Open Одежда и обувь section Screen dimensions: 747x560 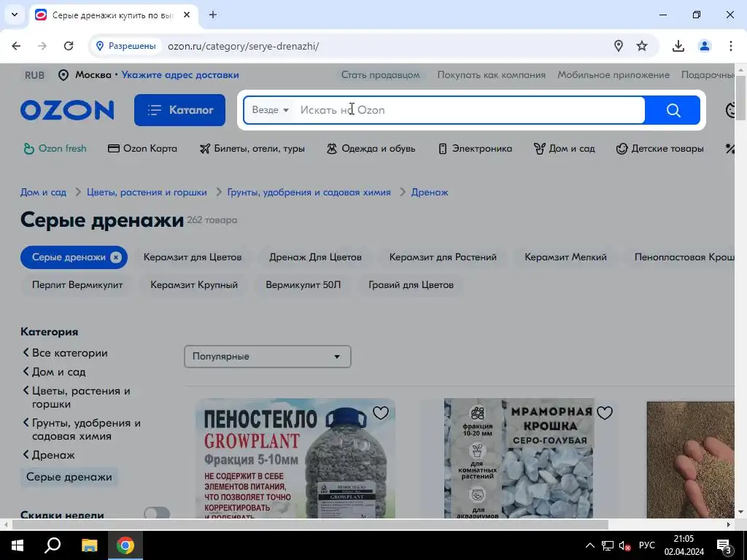(371, 149)
